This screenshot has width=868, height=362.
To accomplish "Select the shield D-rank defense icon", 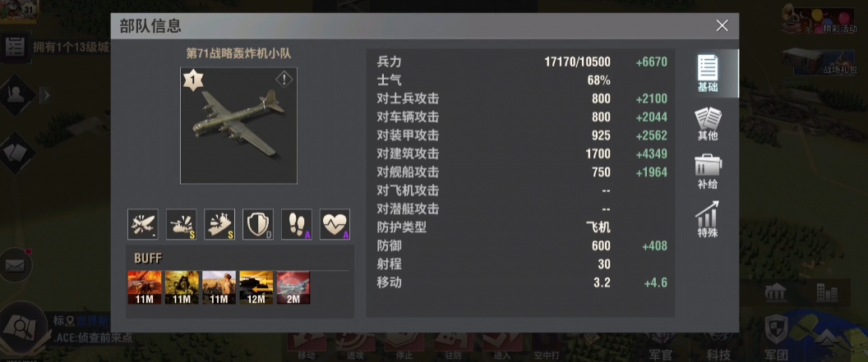I will click(258, 224).
